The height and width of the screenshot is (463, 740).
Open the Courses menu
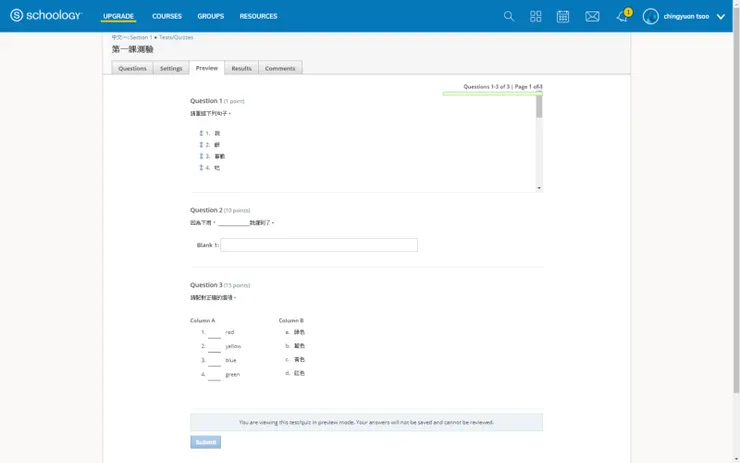pos(167,16)
